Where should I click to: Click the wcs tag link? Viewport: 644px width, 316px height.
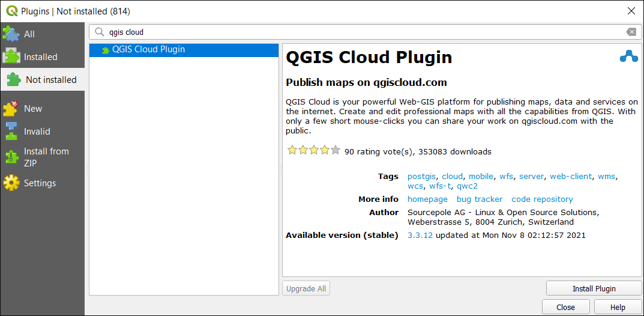pos(415,186)
